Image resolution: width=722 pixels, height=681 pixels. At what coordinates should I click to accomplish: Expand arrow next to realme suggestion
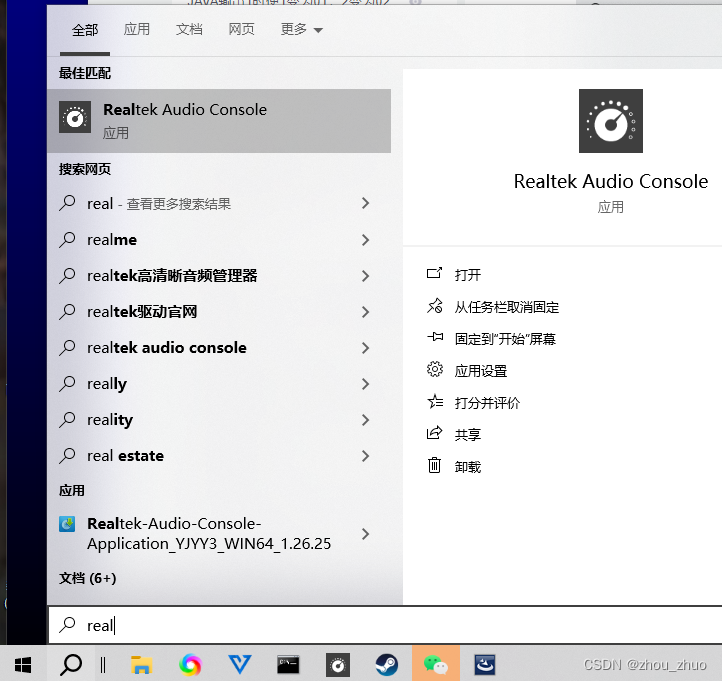coord(366,239)
